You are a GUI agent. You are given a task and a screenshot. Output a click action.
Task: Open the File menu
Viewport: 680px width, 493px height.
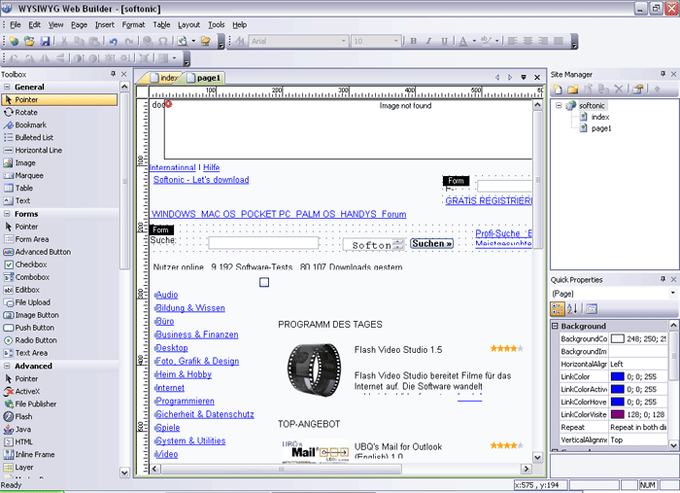point(15,25)
